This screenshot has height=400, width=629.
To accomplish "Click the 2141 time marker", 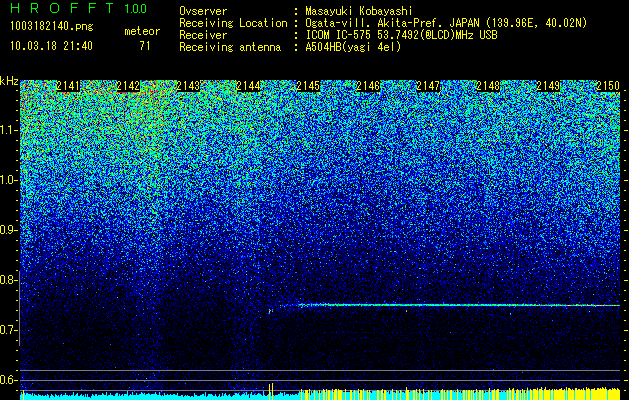I will [x=68, y=86].
